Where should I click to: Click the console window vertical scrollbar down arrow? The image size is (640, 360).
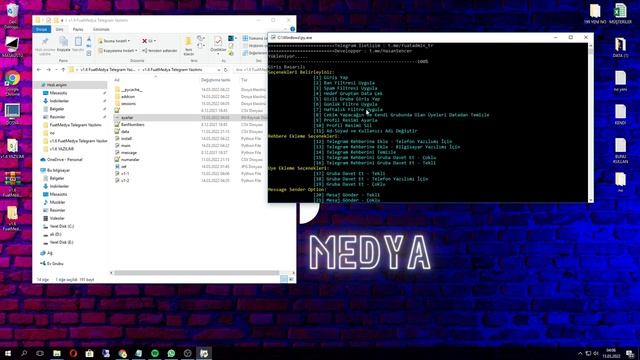[x=590, y=200]
